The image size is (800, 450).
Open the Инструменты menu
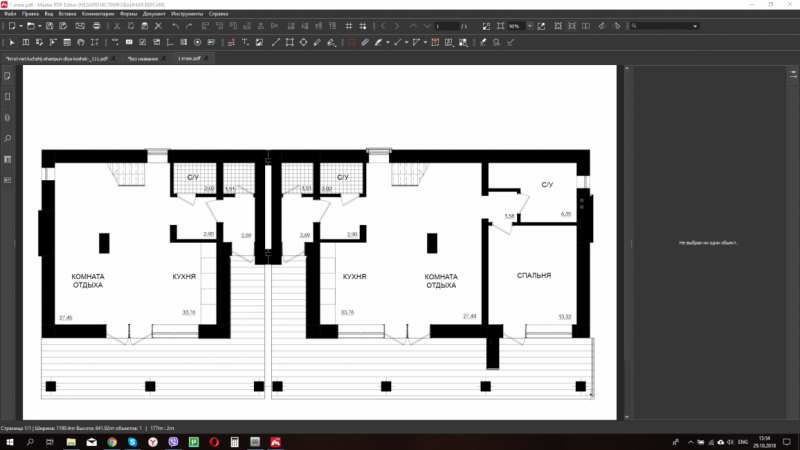pyautogui.click(x=187, y=14)
